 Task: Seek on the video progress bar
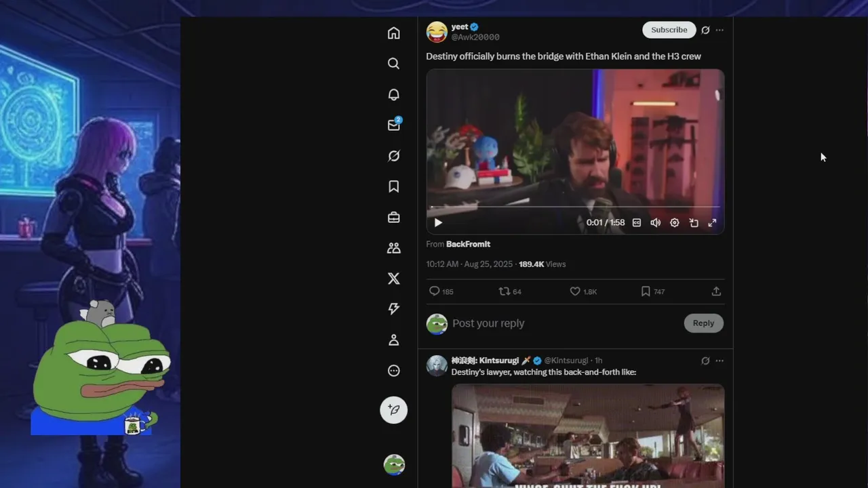pos(575,207)
